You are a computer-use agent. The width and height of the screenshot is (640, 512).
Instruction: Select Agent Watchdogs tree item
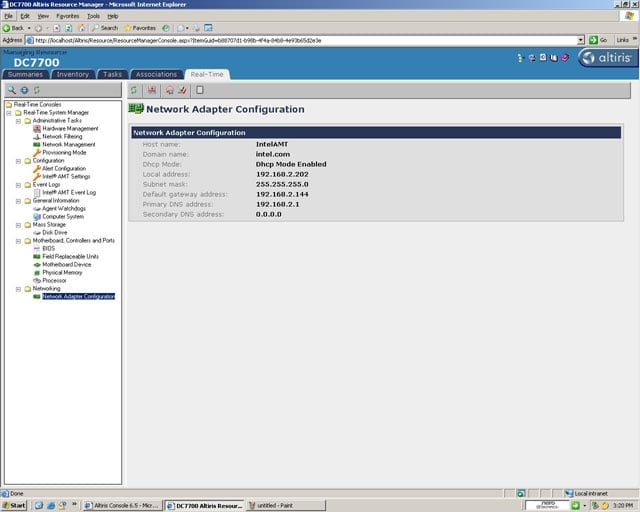coord(64,209)
